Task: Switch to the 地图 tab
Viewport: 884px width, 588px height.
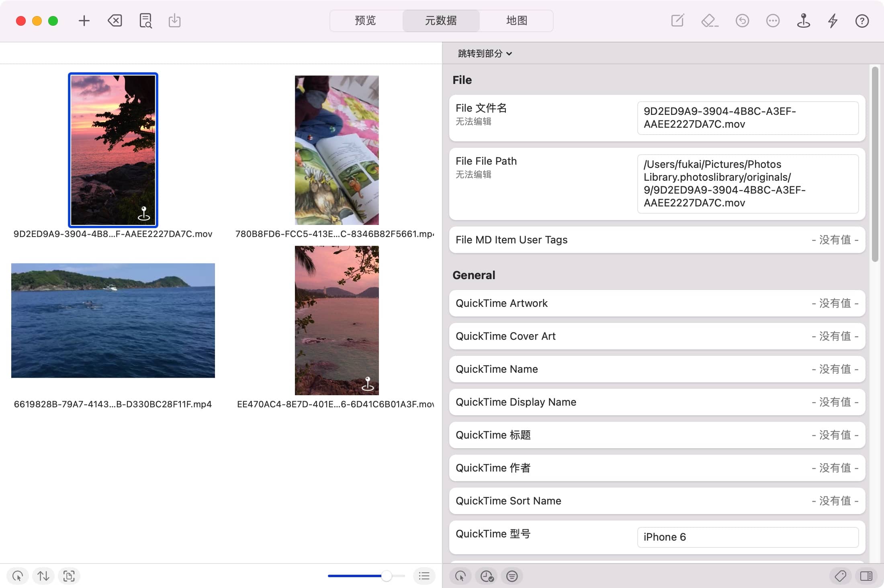Action: click(x=517, y=20)
